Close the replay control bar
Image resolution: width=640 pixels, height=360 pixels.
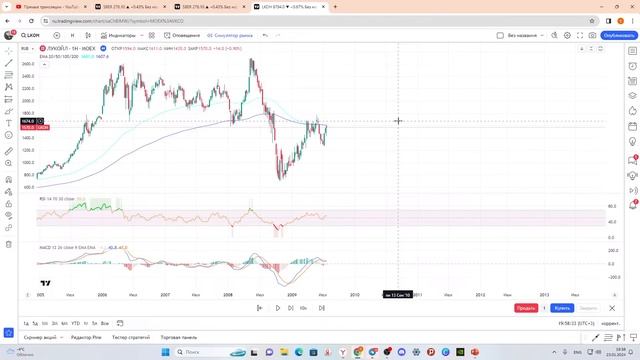pos(612,308)
